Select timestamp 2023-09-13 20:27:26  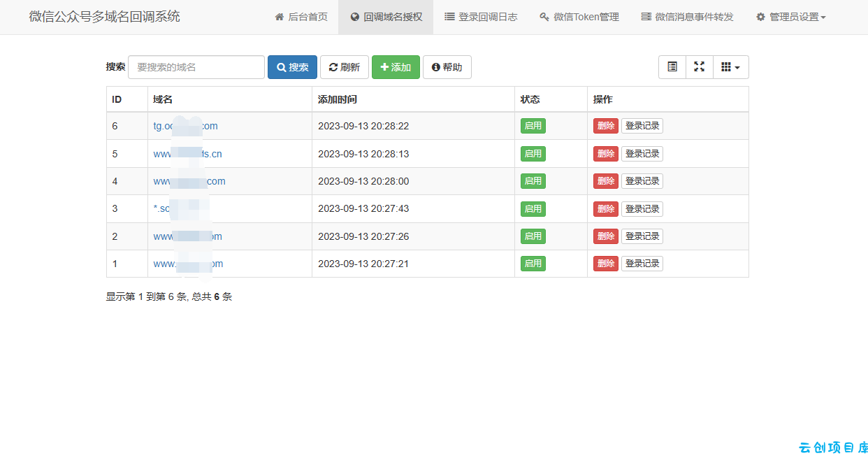363,236
